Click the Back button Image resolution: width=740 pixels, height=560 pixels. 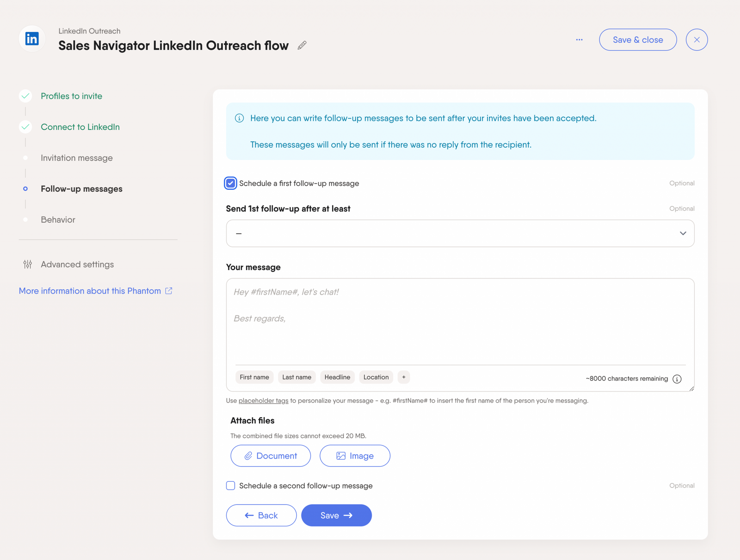(x=261, y=515)
